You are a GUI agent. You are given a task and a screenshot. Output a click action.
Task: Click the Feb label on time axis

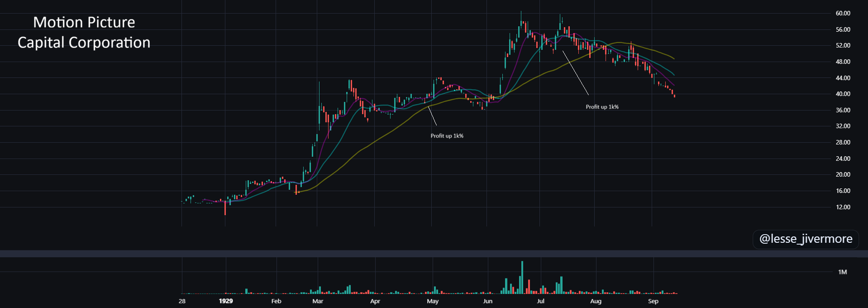coord(276,301)
